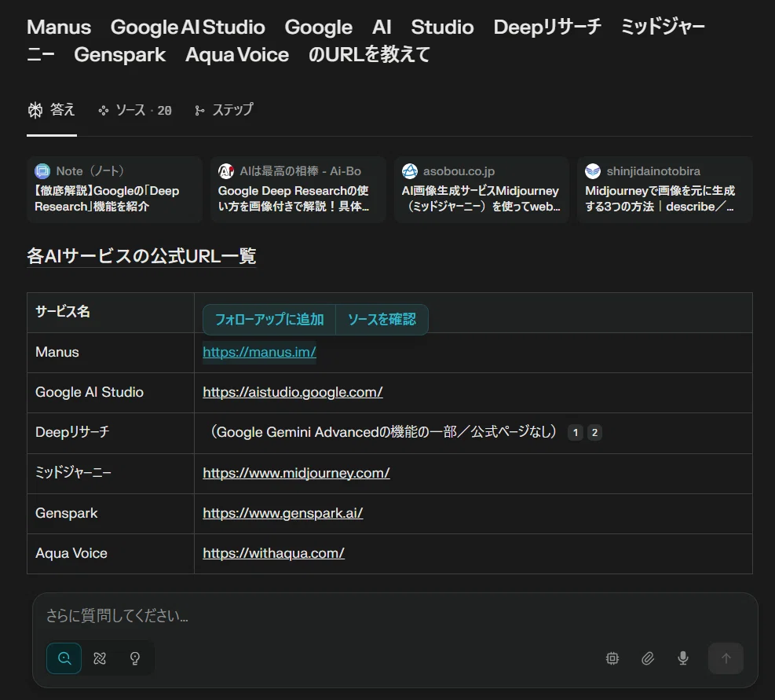The width and height of the screenshot is (775, 700).
Task: Click the Genspark name cell
Action: pyautogui.click(x=111, y=513)
